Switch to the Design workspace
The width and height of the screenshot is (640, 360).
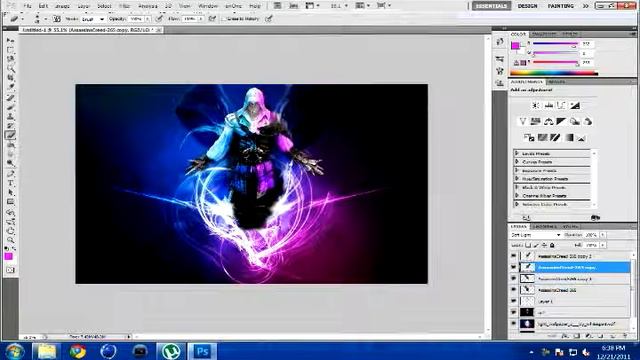[x=527, y=6]
